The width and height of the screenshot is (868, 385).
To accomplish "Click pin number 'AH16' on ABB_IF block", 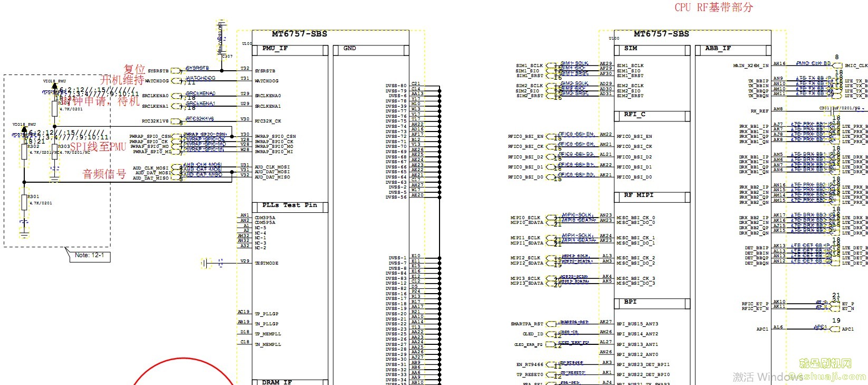I will pyautogui.click(x=779, y=63).
